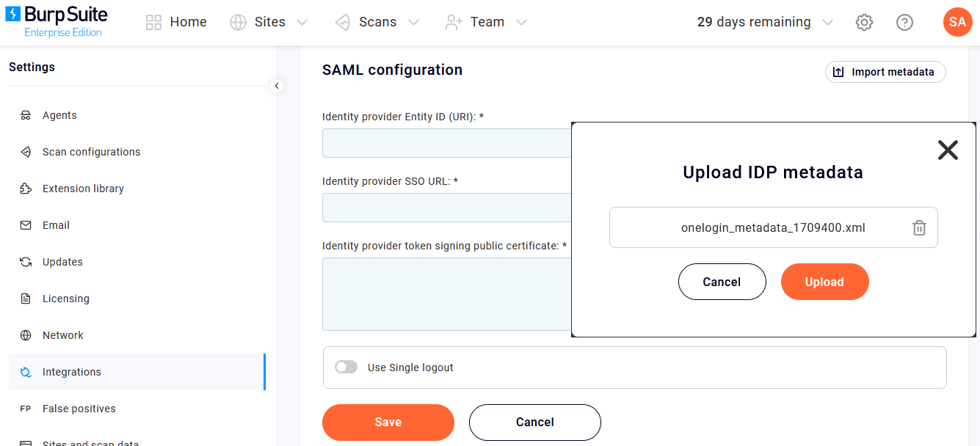Open the help question mark icon
This screenshot has width=980, height=446.
point(904,22)
